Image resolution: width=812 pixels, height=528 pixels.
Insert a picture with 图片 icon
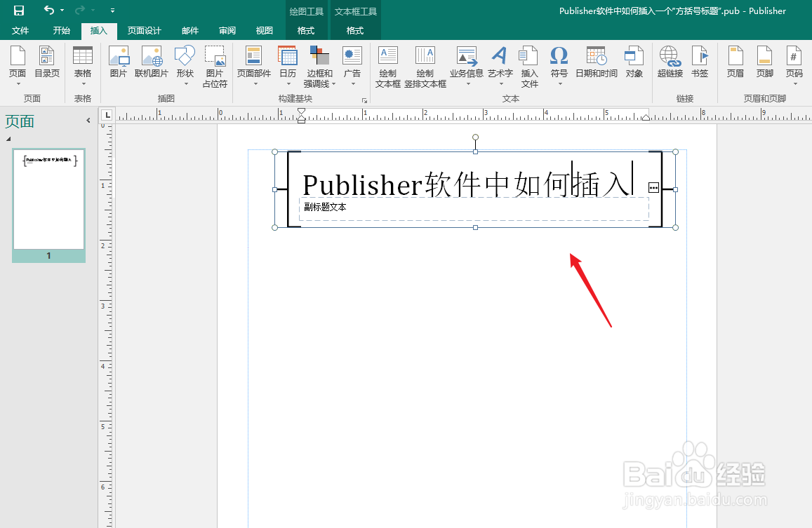click(119, 62)
